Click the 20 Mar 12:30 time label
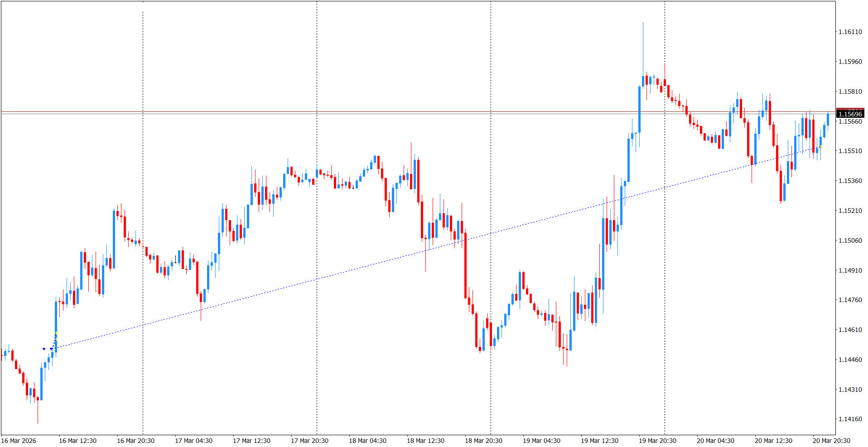 tap(773, 441)
